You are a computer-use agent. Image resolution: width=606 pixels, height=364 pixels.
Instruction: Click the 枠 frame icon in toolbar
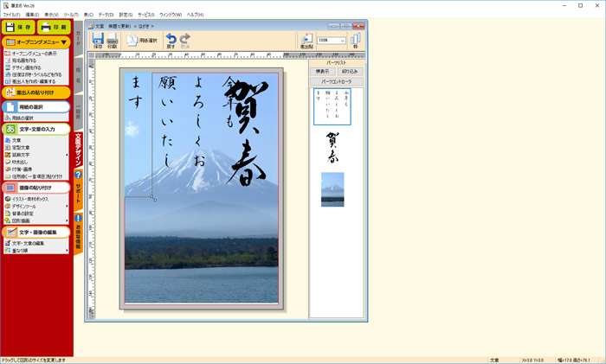point(355,42)
